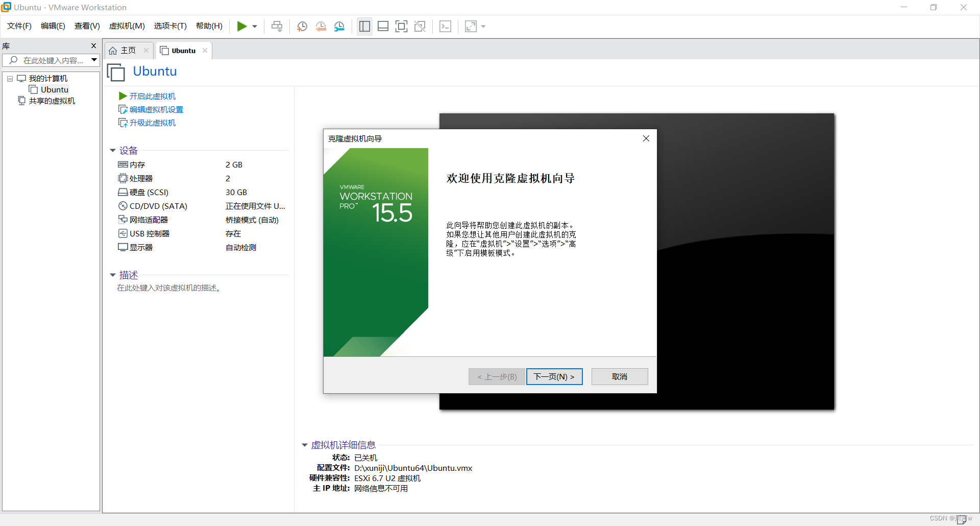This screenshot has width=980, height=526.
Task: Open the power options dropdown arrow next to play
Action: [255, 27]
